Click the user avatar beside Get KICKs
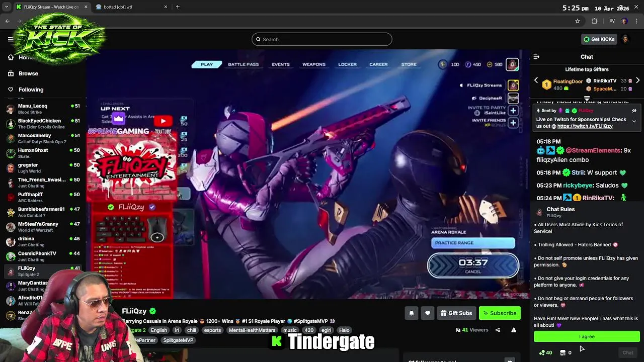Image resolution: width=644 pixels, height=362 pixels. click(625, 39)
